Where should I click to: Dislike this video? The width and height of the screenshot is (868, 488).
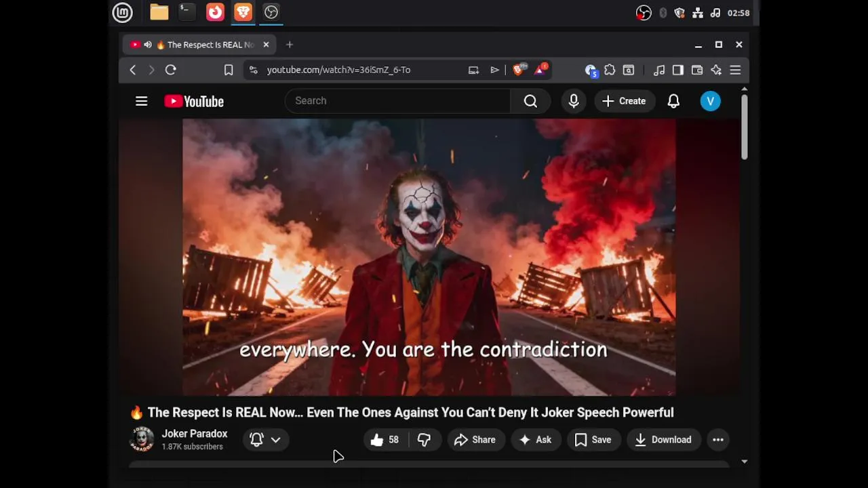tap(425, 440)
